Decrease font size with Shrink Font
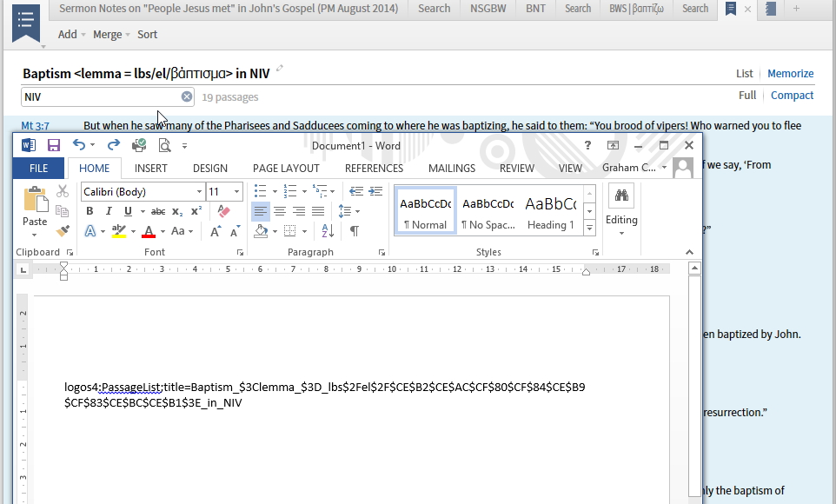Image resolution: width=836 pixels, height=504 pixels. coord(235,231)
